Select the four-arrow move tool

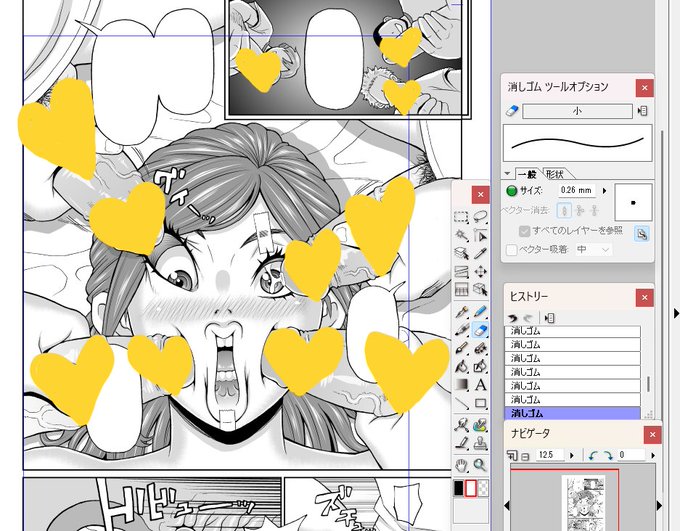point(480,272)
